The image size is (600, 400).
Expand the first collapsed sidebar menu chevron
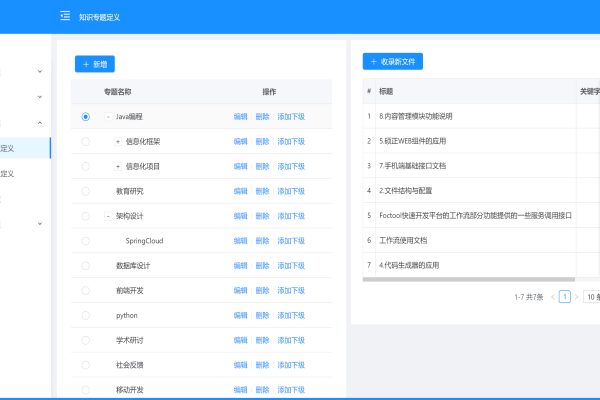click(40, 72)
